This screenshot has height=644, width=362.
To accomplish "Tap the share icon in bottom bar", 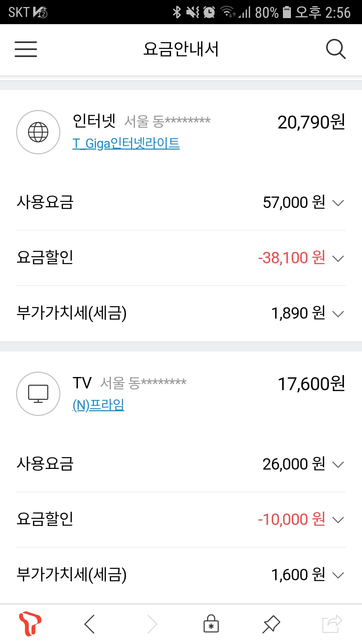I will 332,624.
